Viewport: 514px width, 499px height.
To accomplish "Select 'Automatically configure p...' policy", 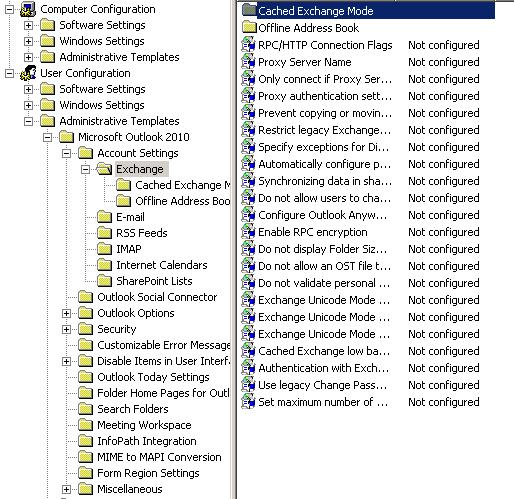I will (325, 164).
